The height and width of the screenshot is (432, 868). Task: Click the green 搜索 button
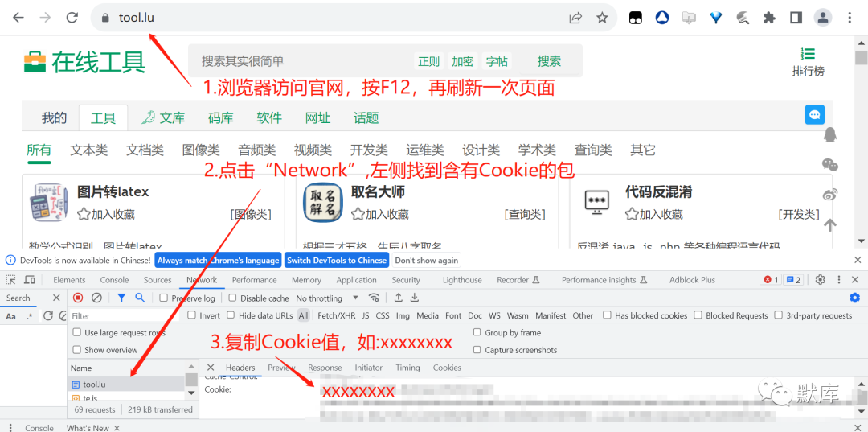549,61
